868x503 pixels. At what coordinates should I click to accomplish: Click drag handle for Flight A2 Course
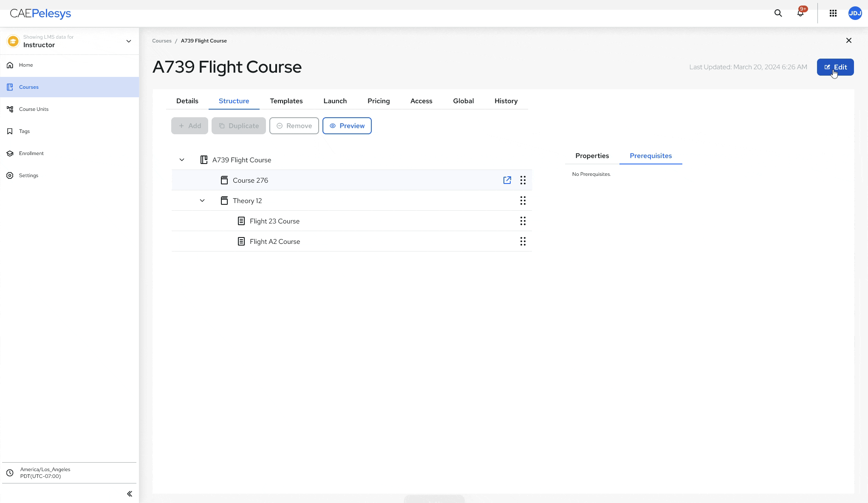(523, 241)
